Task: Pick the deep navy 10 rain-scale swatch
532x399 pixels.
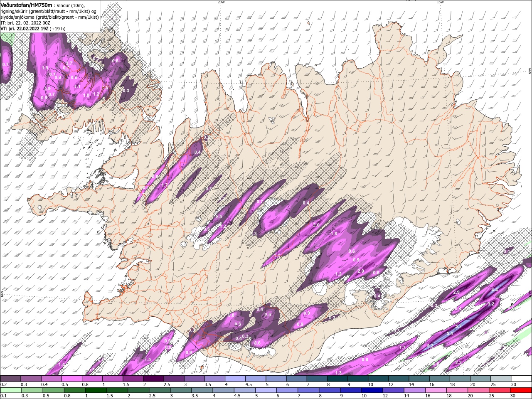Action: (x=372, y=390)
